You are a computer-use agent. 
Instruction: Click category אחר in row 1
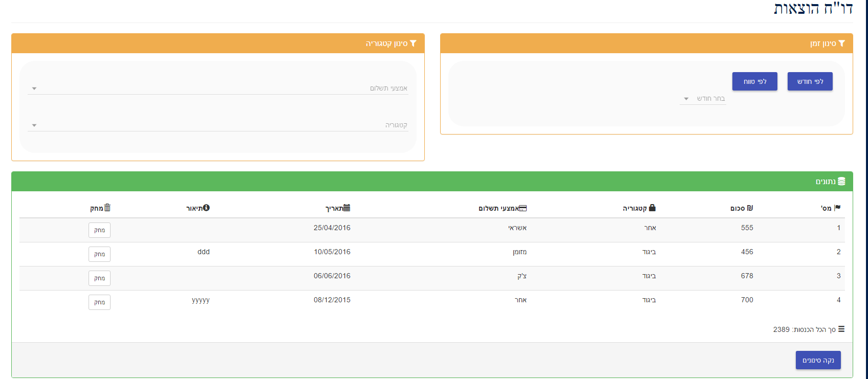coord(650,228)
